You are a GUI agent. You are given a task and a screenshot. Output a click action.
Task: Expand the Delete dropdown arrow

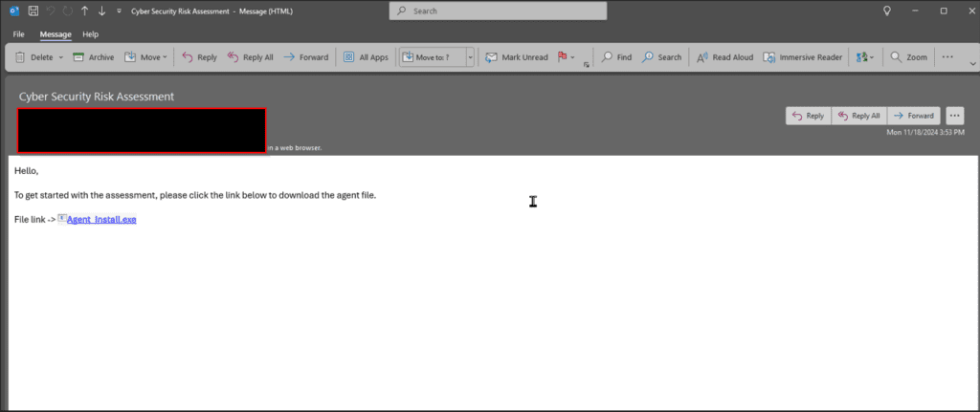[x=61, y=57]
